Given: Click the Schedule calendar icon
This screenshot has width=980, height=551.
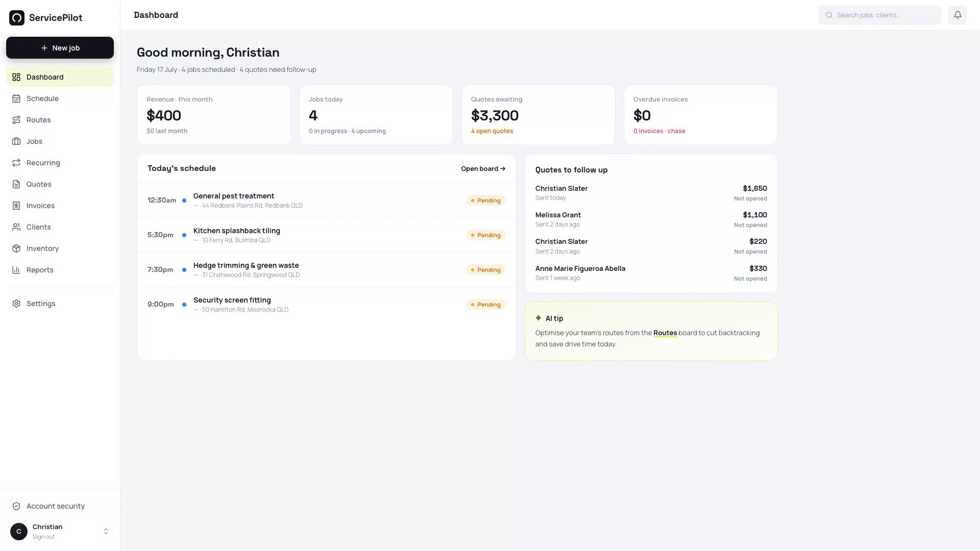Looking at the screenshot, I should [x=16, y=98].
